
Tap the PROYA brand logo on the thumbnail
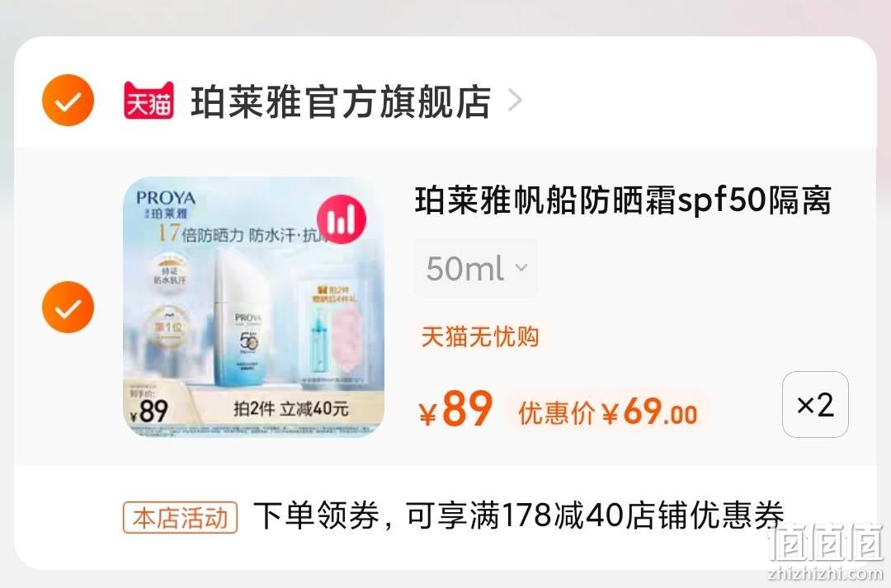[165, 198]
